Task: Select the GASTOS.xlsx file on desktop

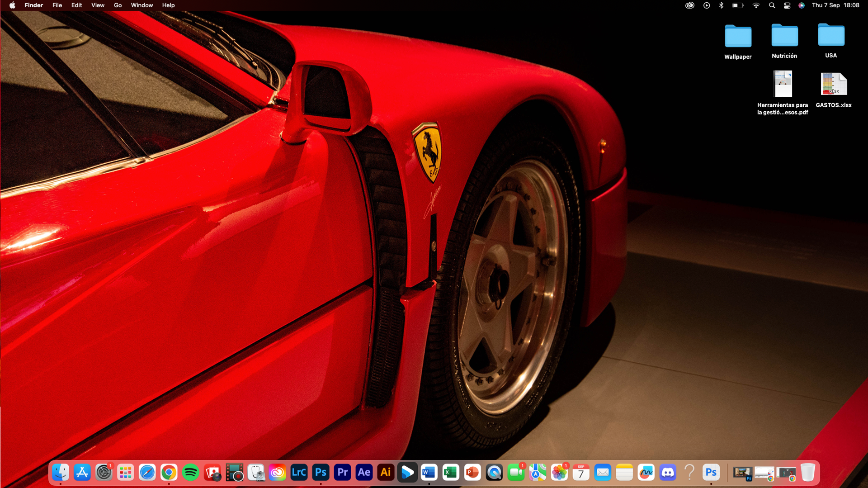Action: 834,90
